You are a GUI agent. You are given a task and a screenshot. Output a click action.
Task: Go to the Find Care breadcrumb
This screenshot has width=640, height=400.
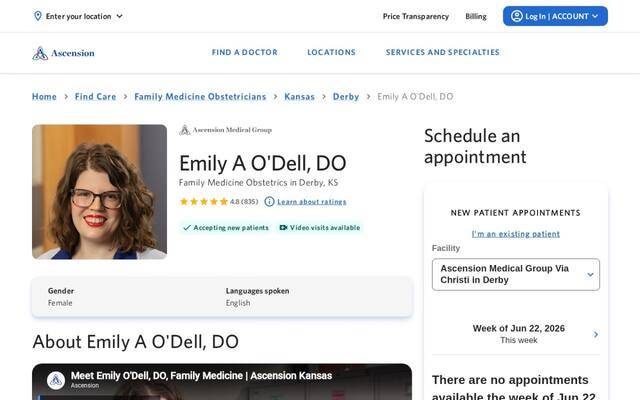coord(96,97)
